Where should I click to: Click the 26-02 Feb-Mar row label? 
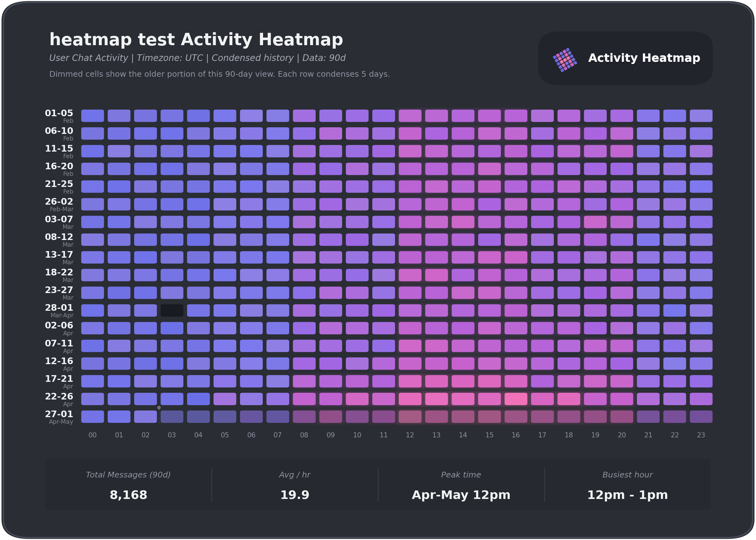59,205
